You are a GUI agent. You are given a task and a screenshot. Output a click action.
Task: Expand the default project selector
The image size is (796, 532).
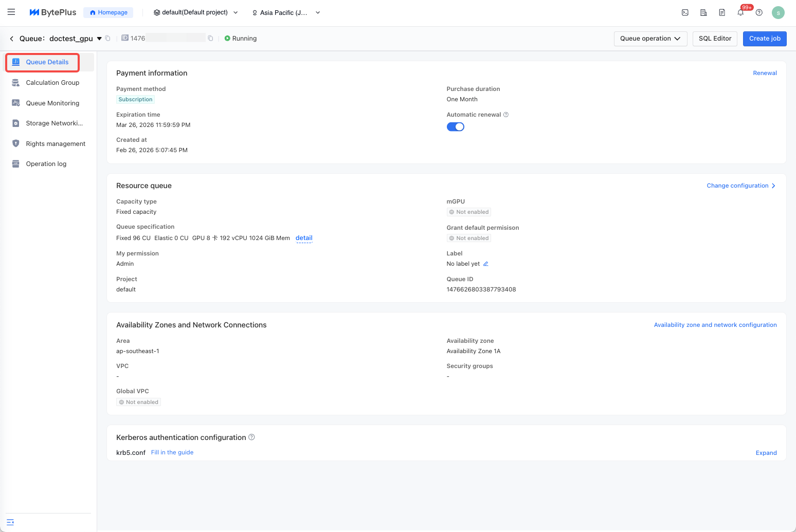(x=196, y=12)
